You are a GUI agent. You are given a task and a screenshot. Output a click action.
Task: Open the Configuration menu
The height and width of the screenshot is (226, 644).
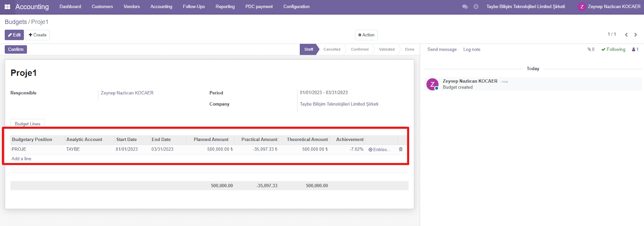(x=296, y=7)
